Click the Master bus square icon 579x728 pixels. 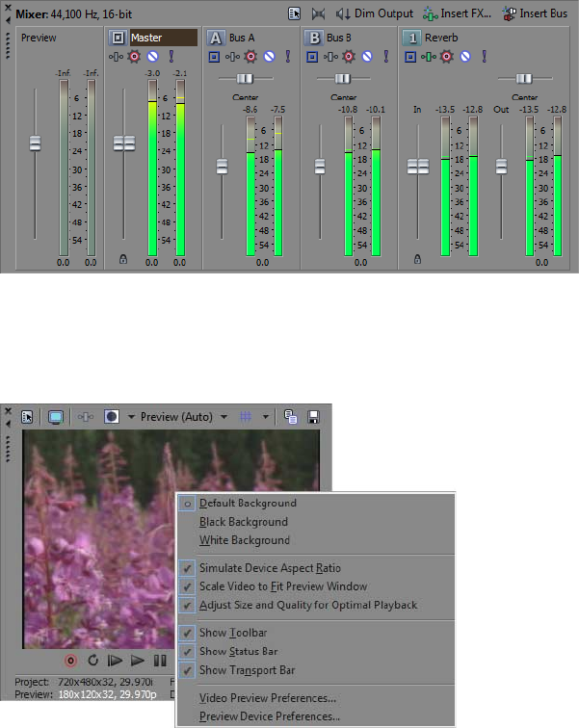(x=118, y=38)
